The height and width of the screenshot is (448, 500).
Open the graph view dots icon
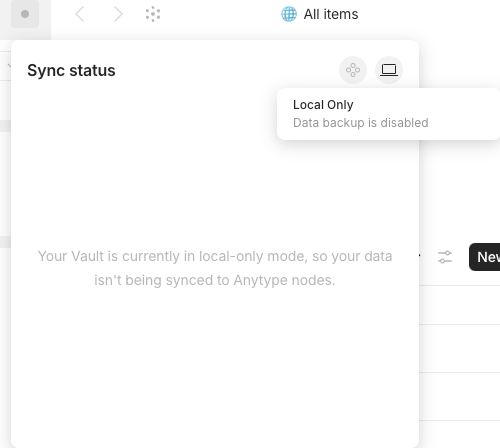tap(153, 14)
